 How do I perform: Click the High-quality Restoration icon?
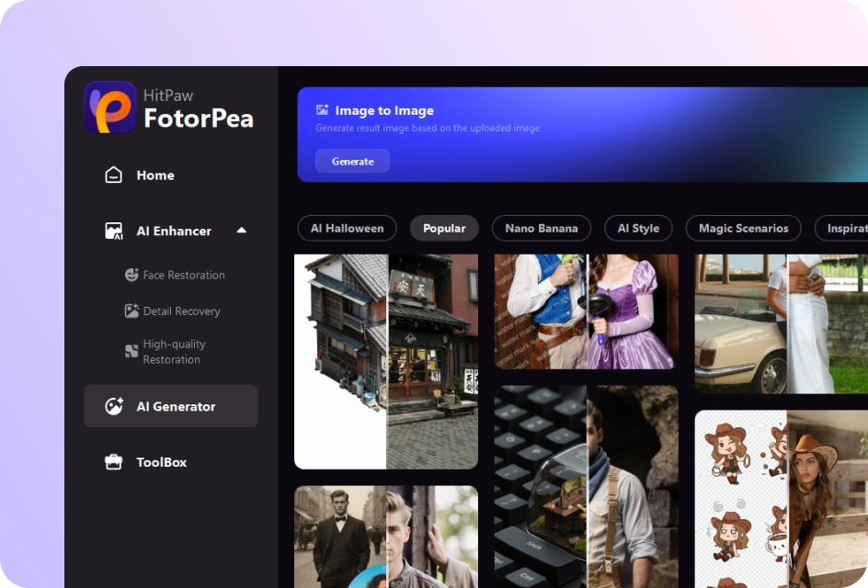(x=131, y=351)
